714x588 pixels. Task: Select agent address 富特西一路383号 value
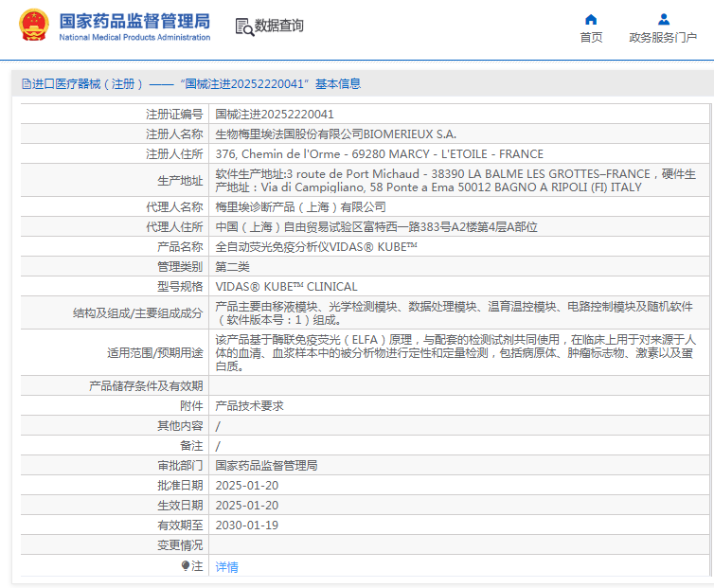click(x=376, y=227)
